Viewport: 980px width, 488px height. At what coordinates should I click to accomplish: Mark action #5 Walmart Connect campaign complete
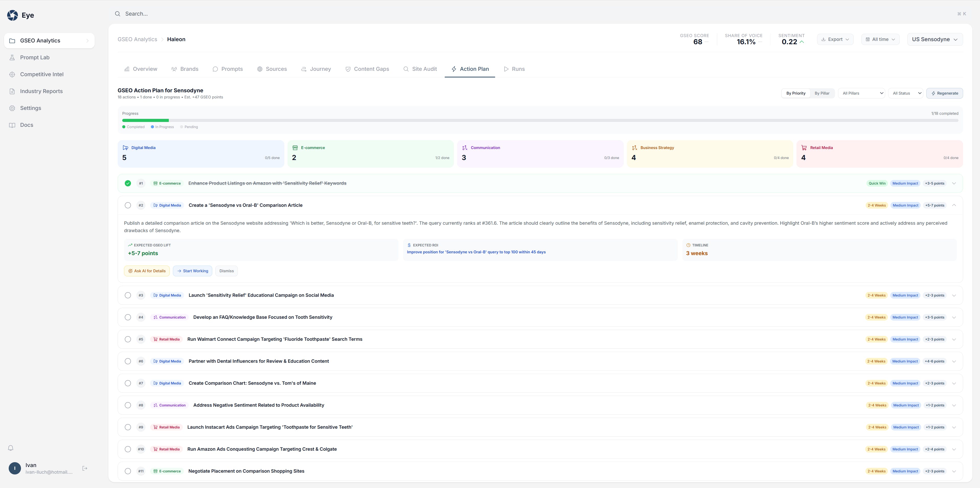coord(128,339)
